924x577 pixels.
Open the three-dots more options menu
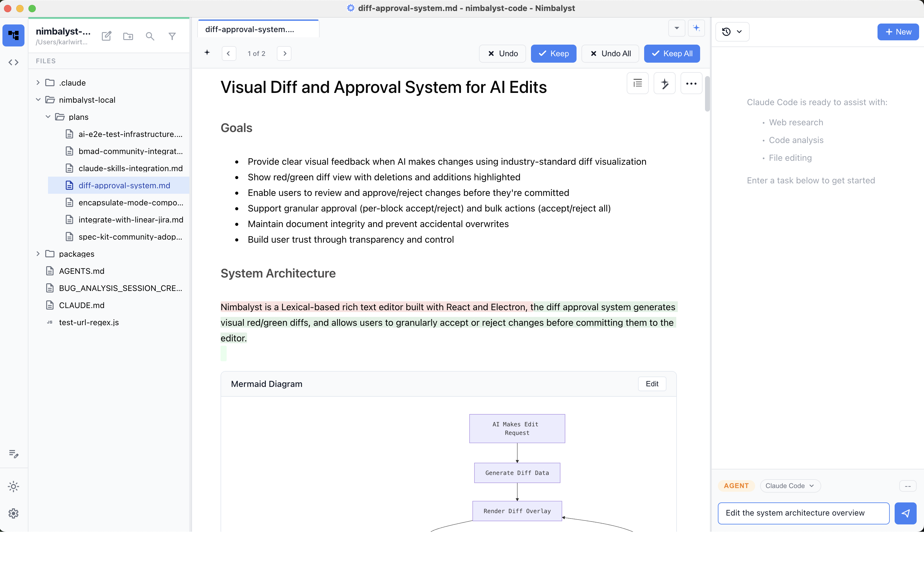tap(691, 83)
